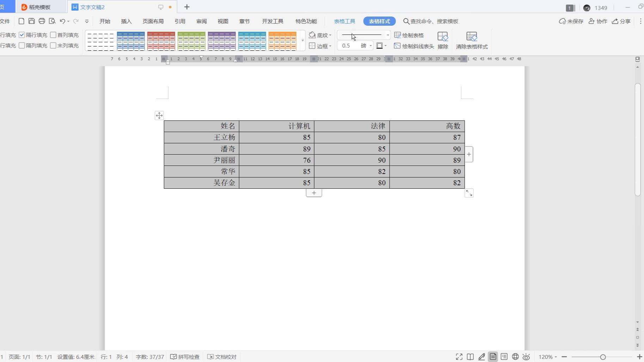
Task: Open the 特色功能 ribbon tab
Action: tap(306, 21)
